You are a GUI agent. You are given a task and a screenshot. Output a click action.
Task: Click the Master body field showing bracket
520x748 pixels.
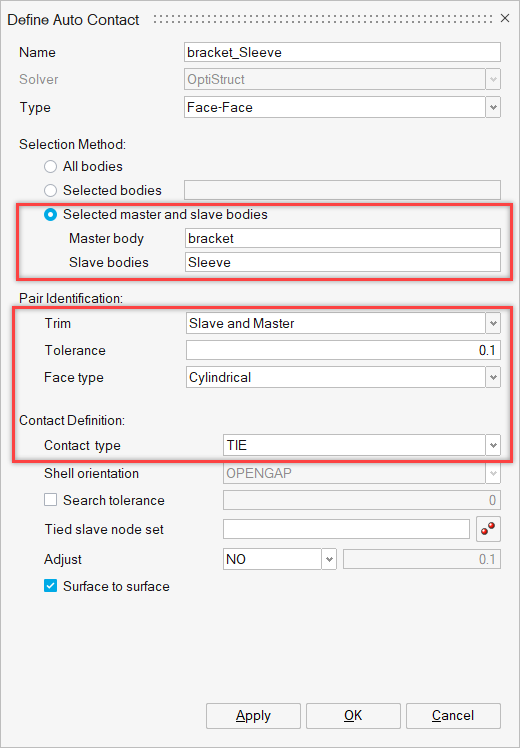click(343, 238)
